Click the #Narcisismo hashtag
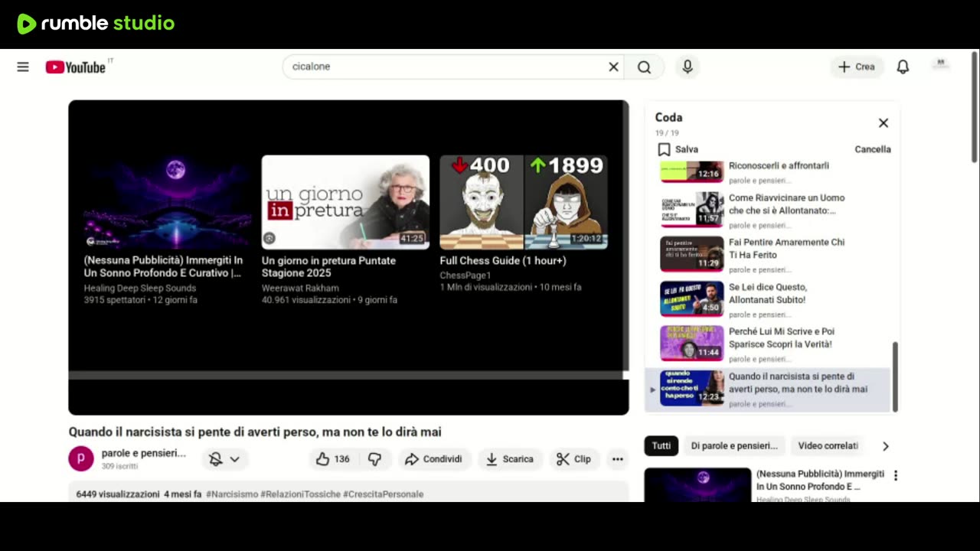Screen dimensions: 980x551 [232, 494]
